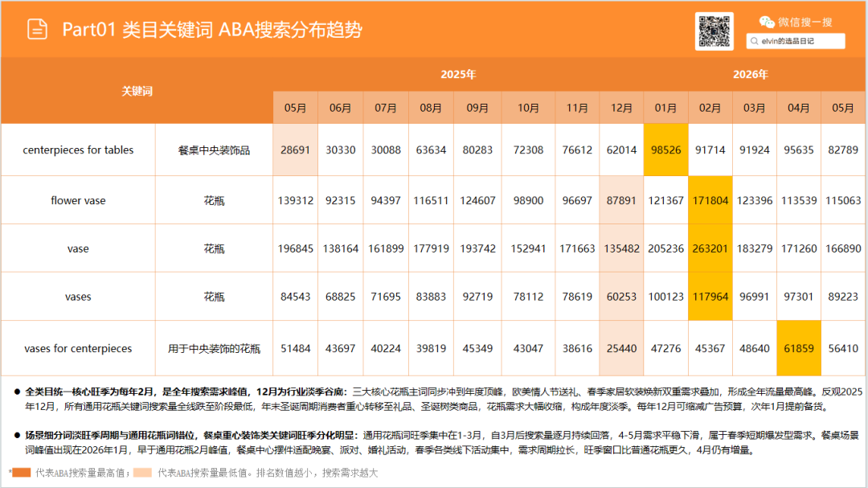Click highlighted value 171804
Viewport: 868px width, 488px height.
click(x=710, y=200)
